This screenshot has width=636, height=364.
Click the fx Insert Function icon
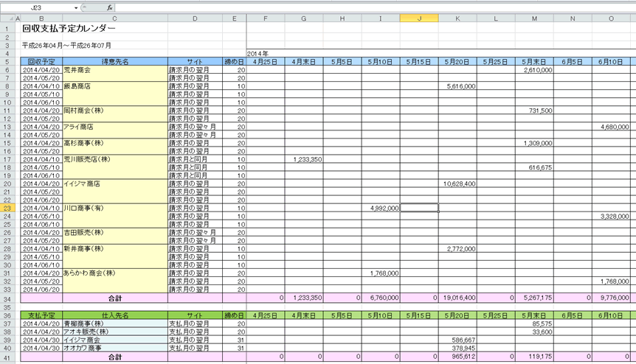110,7
